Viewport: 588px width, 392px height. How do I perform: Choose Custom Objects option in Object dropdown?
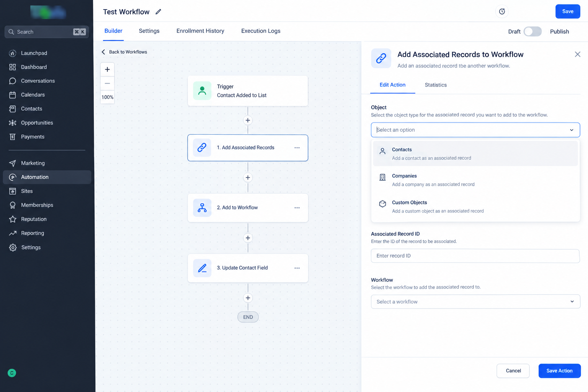click(x=475, y=207)
